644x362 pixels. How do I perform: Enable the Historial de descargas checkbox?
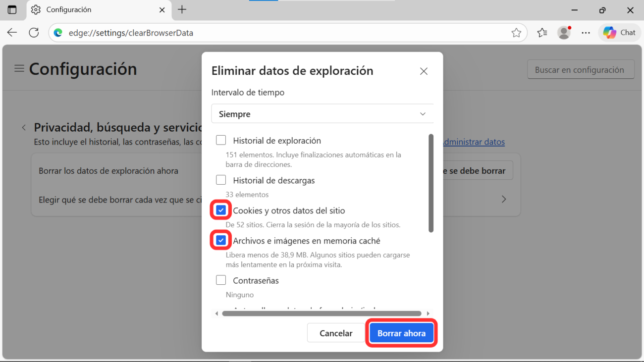221,180
